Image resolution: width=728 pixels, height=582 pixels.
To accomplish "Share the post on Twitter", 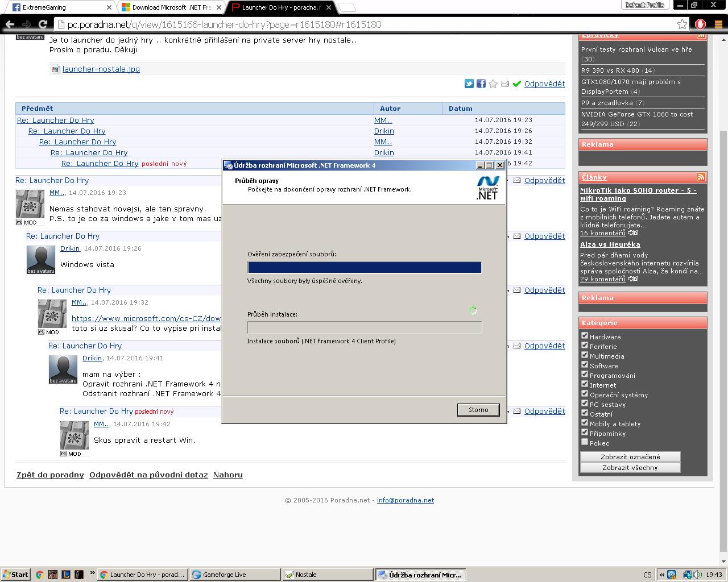I will (x=469, y=84).
